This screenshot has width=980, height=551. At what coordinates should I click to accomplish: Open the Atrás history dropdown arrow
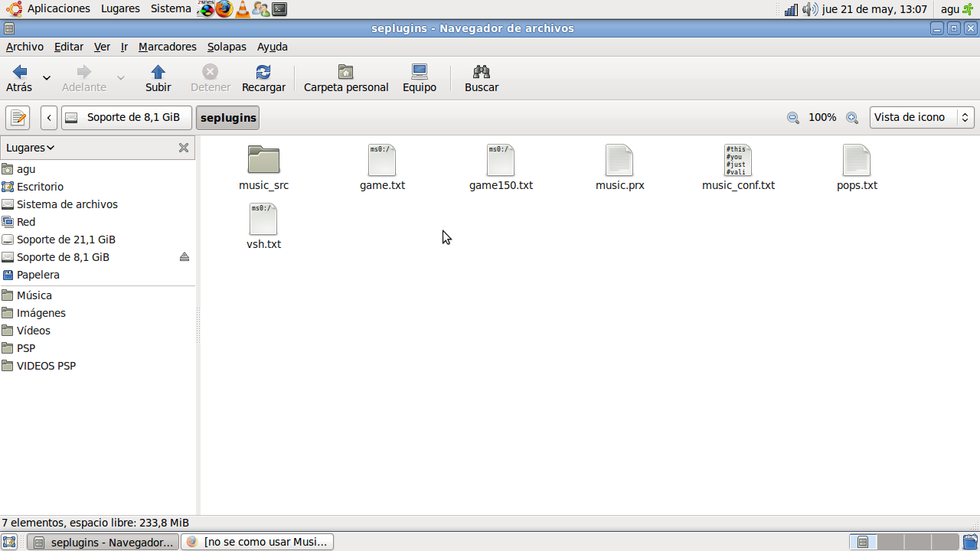47,78
